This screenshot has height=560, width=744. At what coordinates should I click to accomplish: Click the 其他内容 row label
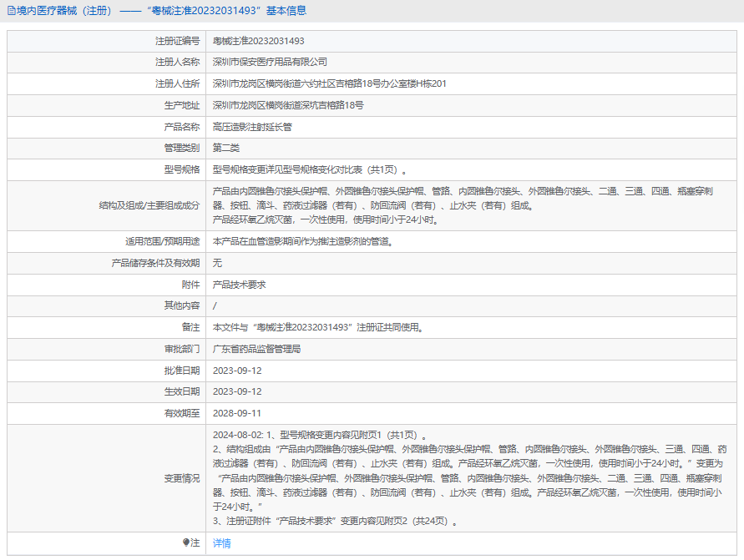click(182, 305)
